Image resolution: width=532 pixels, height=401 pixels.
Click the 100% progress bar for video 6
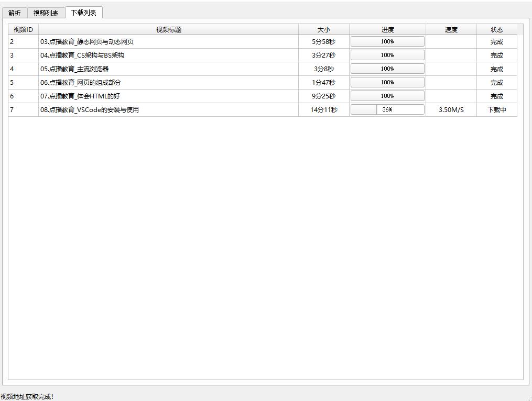click(x=387, y=96)
